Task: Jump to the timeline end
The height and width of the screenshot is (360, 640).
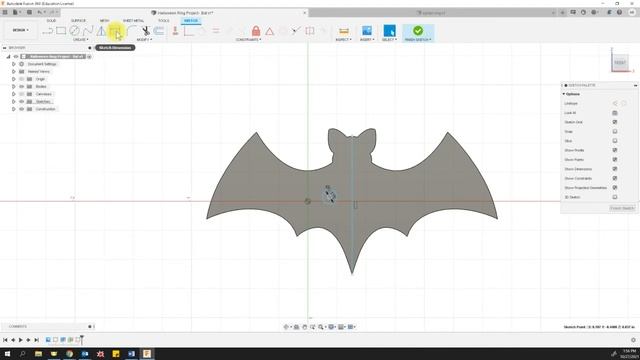Action: (36, 340)
